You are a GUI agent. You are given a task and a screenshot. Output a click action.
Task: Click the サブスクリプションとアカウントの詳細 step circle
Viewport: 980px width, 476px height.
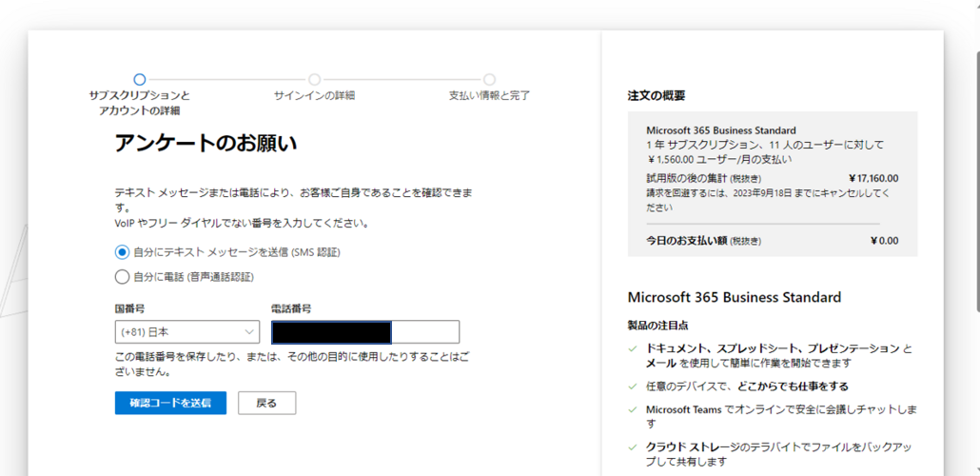[x=139, y=79]
